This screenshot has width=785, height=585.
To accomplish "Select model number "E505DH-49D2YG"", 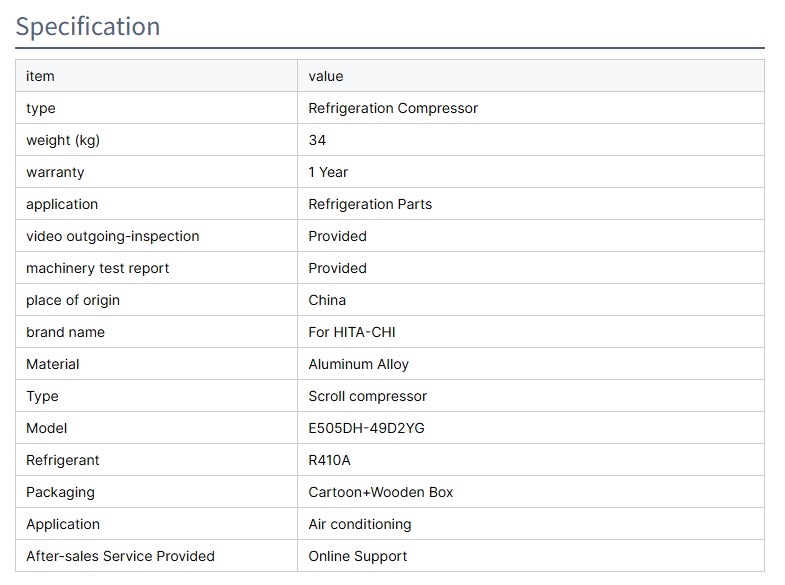I will tap(367, 428).
